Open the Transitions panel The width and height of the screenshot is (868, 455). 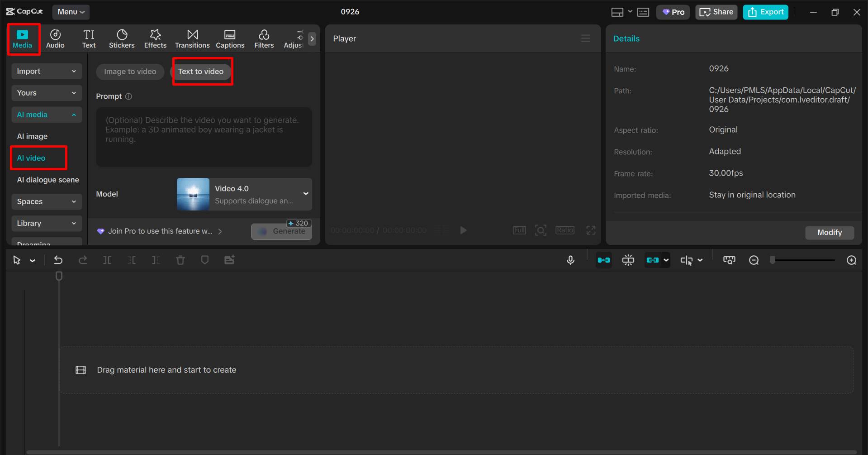pyautogui.click(x=192, y=38)
